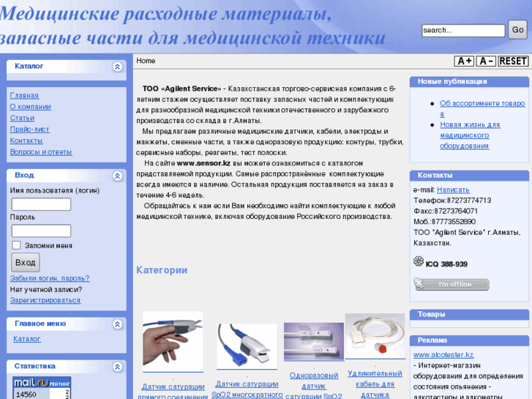The width and height of the screenshot is (532, 399).
Task: Open Новая жизнь для медицинского оборудования link
Action: [x=470, y=135]
